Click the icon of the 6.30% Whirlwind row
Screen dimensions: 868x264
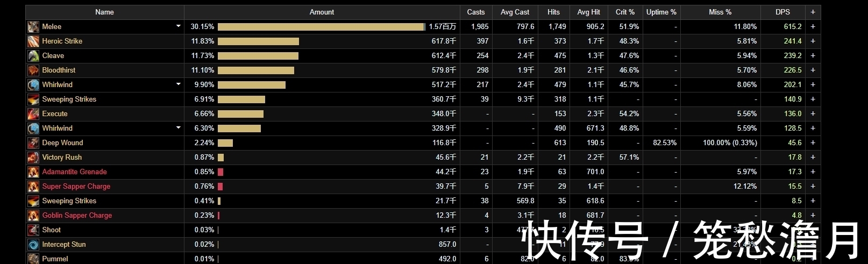[33, 128]
